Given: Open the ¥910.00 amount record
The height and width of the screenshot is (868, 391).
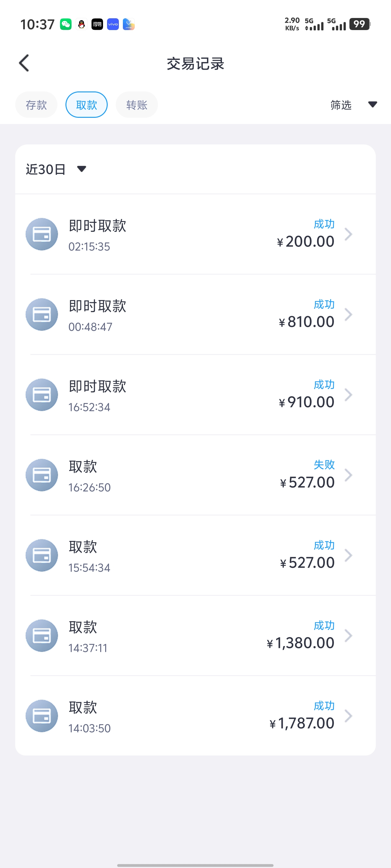Looking at the screenshot, I should tap(195, 395).
